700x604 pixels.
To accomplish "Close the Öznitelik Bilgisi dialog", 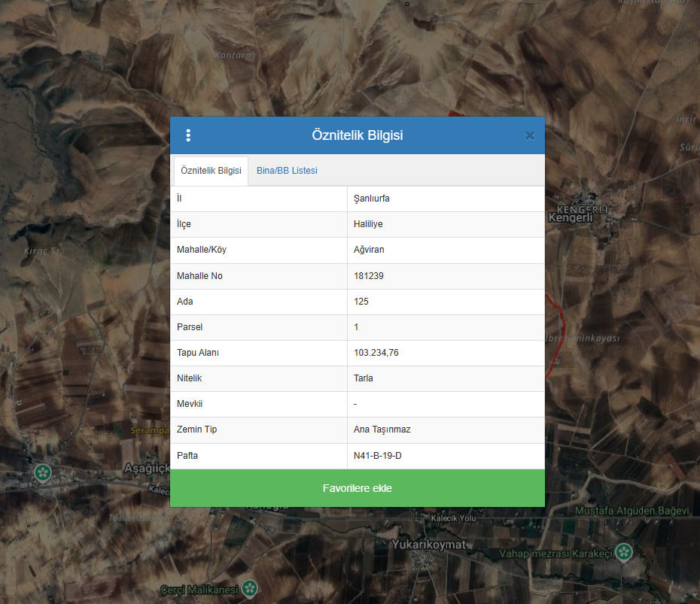I will (529, 135).
